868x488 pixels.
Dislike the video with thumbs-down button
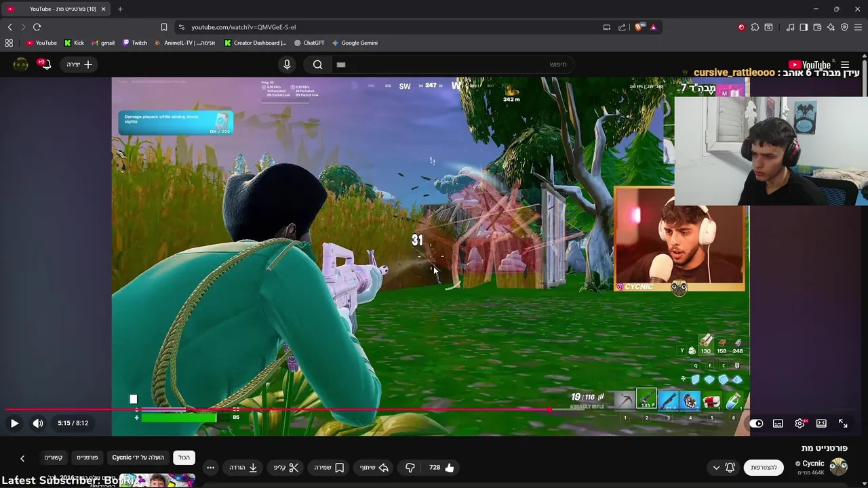(410, 468)
